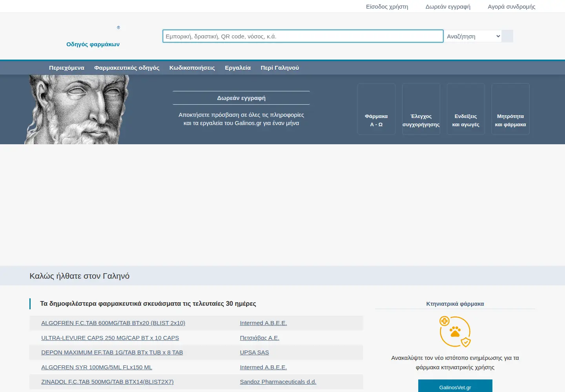Open Ενδείξεις και αγωγές tile
565x392 pixels.
[466, 109]
